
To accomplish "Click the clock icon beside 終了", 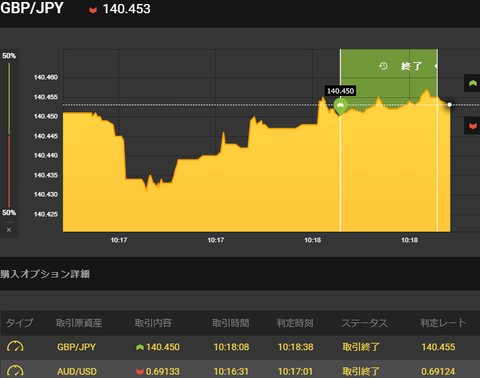I will 383,66.
